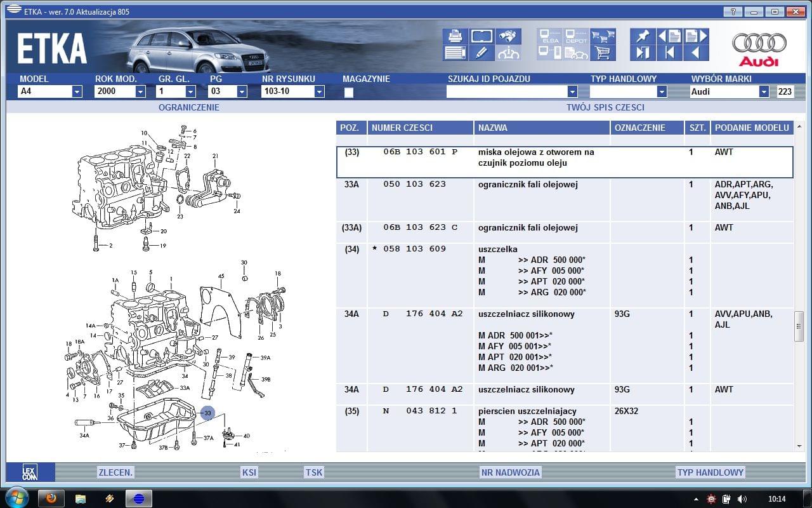Click the SZT. column header
This screenshot has width=812, height=508.
697,128
